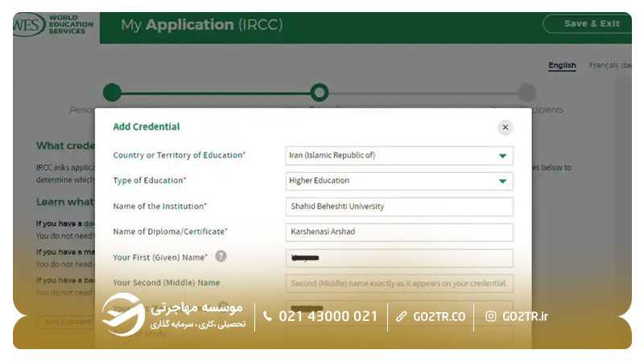Expand the Type of Education dropdown

[x=399, y=181]
